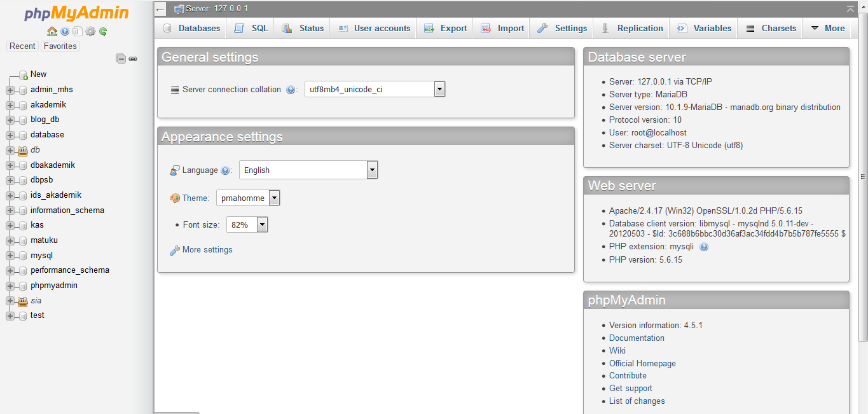Open the Official Homepage link
The height and width of the screenshot is (414, 868).
click(x=642, y=364)
